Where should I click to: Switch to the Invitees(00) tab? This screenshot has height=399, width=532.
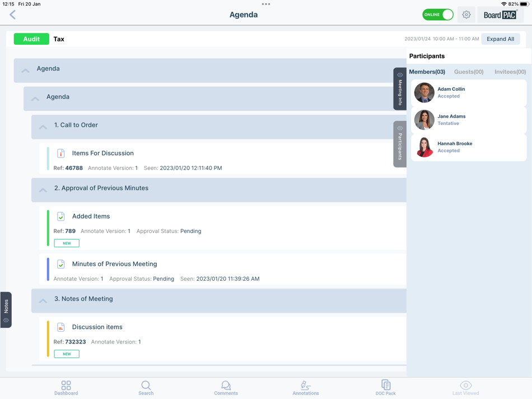508,72
